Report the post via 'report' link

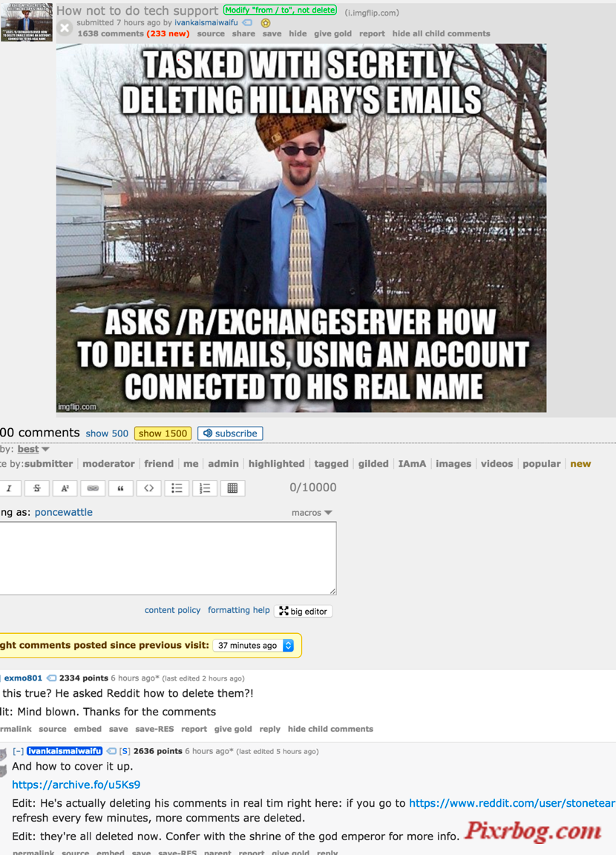(x=373, y=34)
